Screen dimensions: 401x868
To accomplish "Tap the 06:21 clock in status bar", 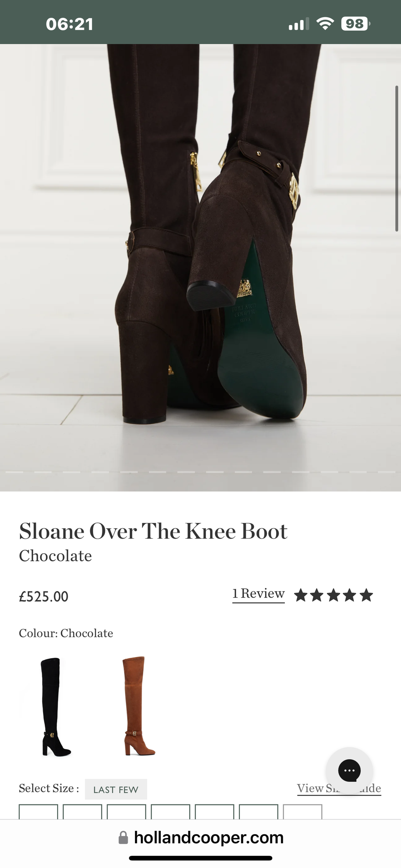I will click(70, 24).
